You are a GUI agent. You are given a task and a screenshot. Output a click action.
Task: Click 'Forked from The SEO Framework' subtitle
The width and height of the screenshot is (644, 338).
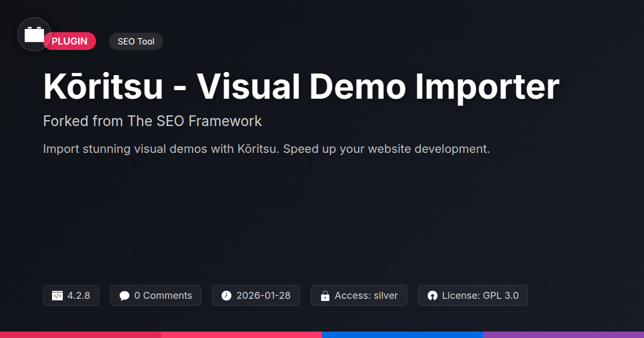152,121
